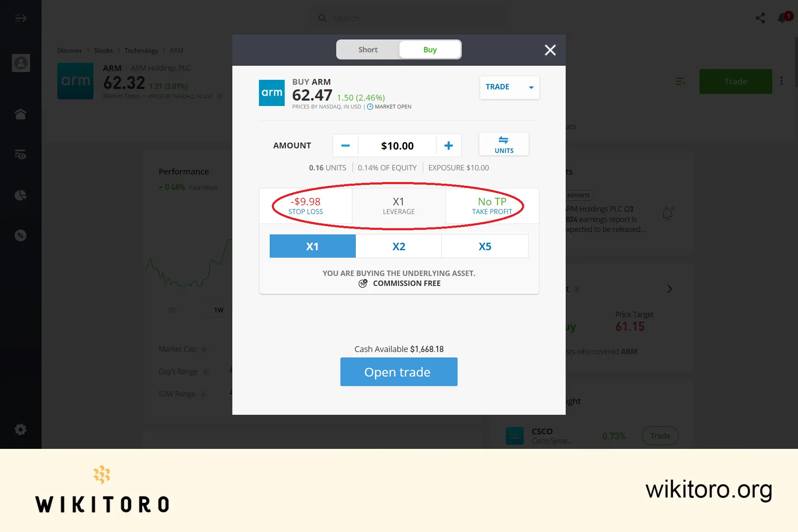Screen dimensions: 798x532
Task: Click the $10.00 amount input field
Action: (x=397, y=145)
